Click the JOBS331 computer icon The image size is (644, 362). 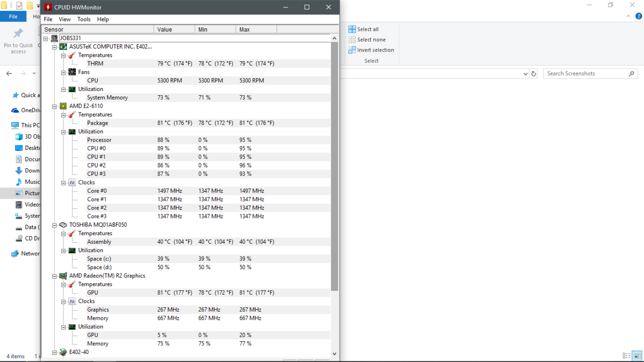coord(54,38)
